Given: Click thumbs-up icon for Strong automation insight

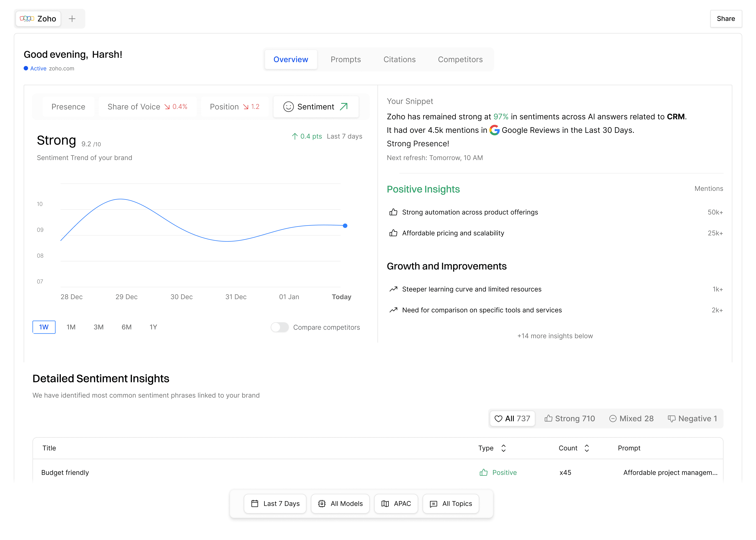Looking at the screenshot, I should point(393,212).
